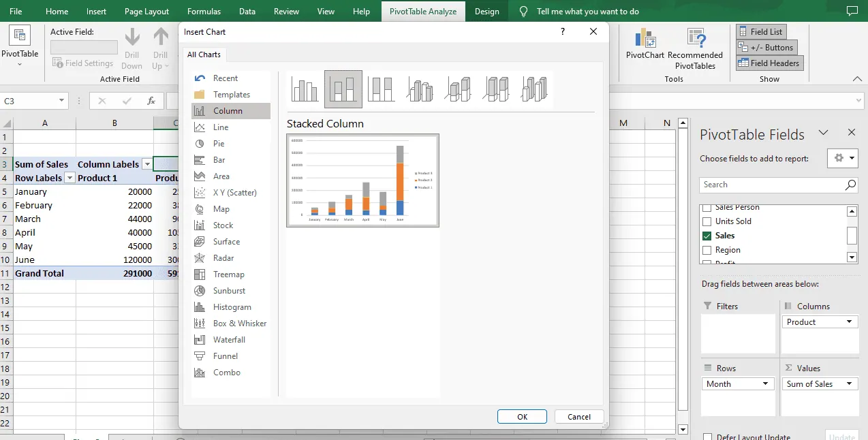Confirm with the OK button
The height and width of the screenshot is (440, 868).
point(522,417)
